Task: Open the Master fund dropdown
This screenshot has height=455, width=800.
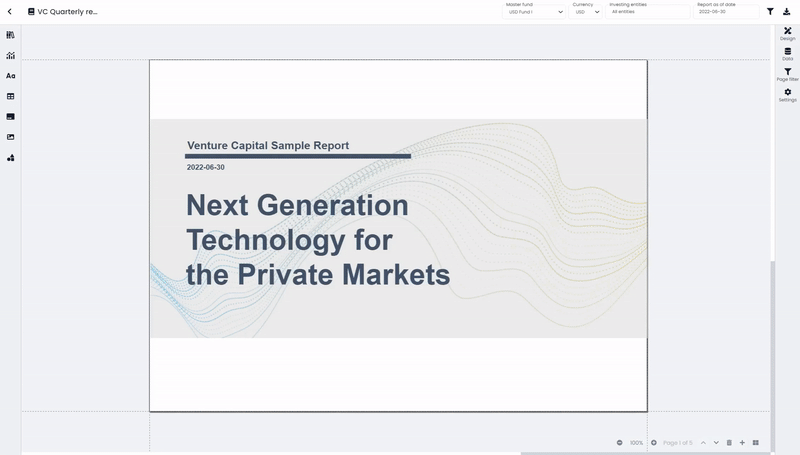Action: coord(534,11)
